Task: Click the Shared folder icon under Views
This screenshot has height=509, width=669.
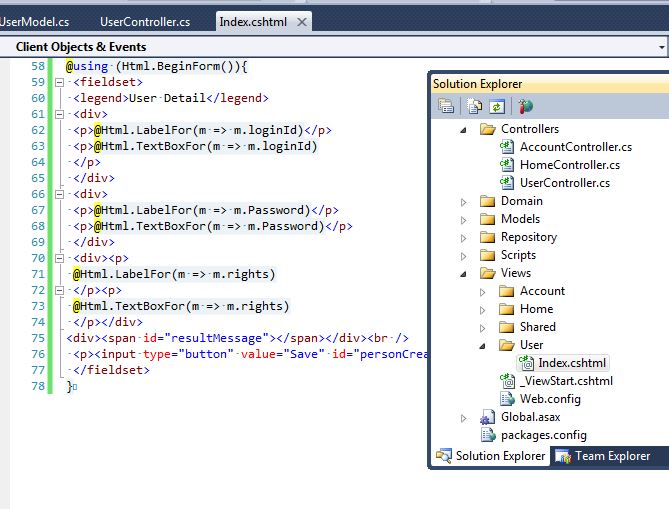Action: click(x=506, y=327)
